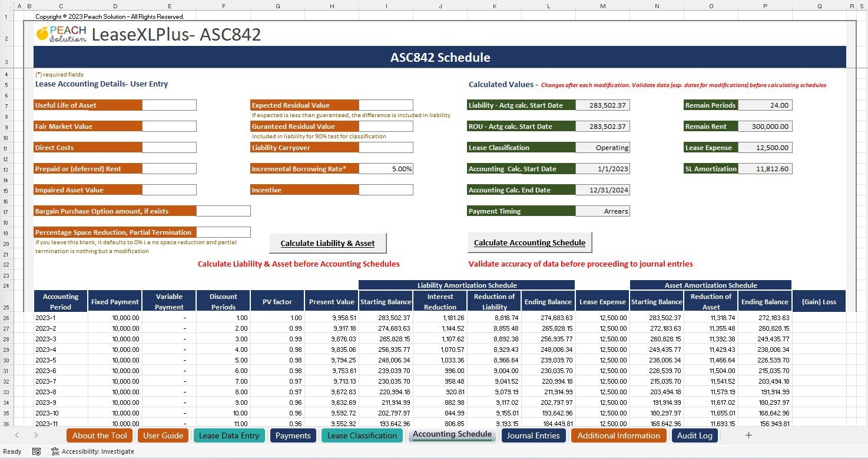Image resolution: width=868 pixels, height=459 pixels.
Task: Click the Useful Life of Asset input
Action: [x=169, y=105]
